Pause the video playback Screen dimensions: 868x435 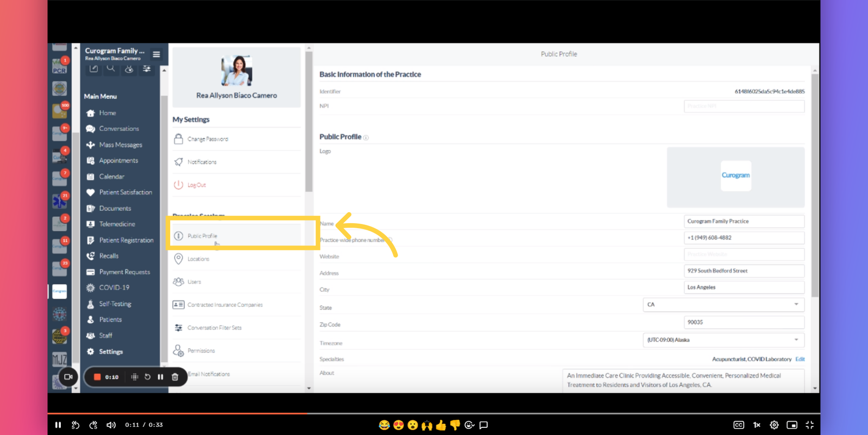(58, 425)
